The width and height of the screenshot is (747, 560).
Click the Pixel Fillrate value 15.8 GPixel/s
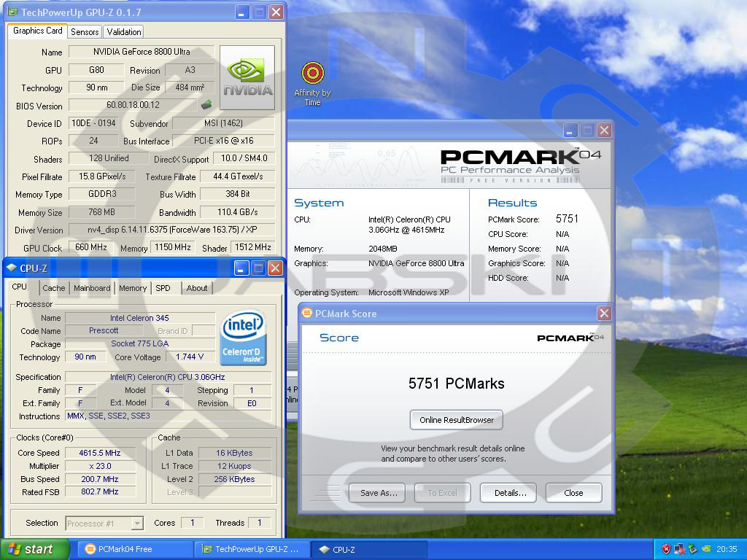[x=102, y=176]
